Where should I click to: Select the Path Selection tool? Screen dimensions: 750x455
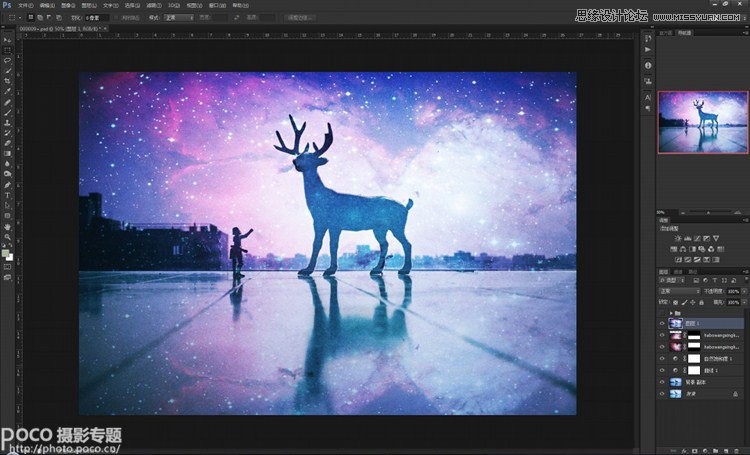[x=7, y=206]
